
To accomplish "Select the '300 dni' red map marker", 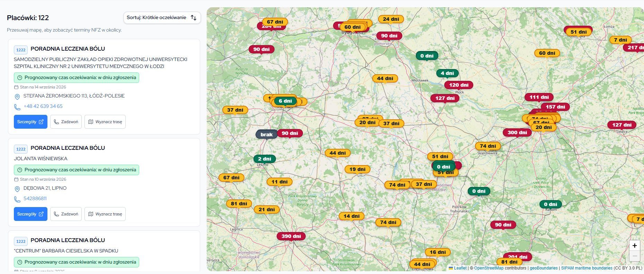I will [517, 132].
